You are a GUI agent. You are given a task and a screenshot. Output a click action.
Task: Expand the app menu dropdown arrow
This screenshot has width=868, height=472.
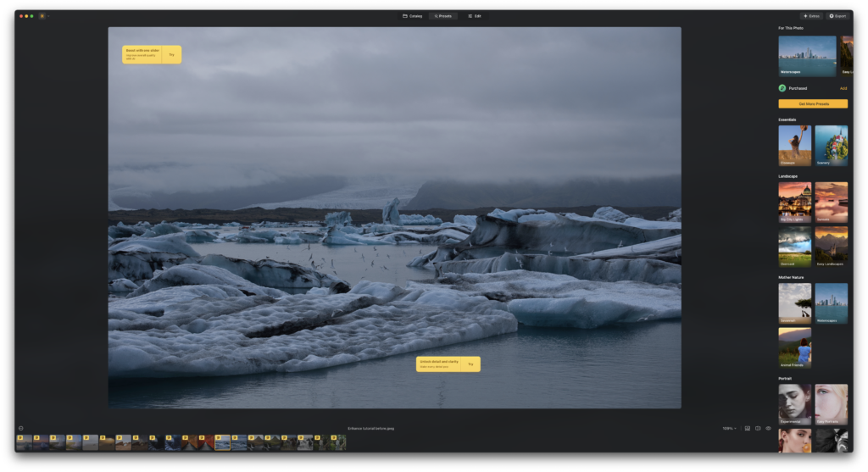click(x=48, y=16)
